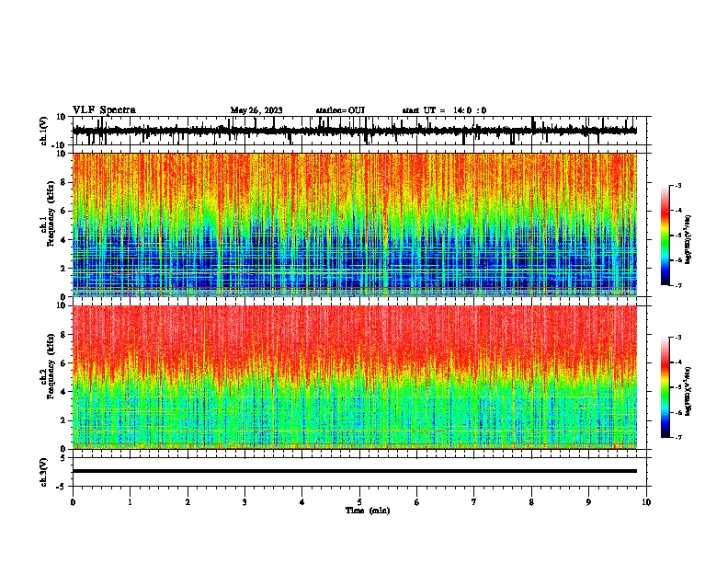The image size is (728, 563).
Task: Click the ch.3(V) axis label
Action: click(44, 472)
